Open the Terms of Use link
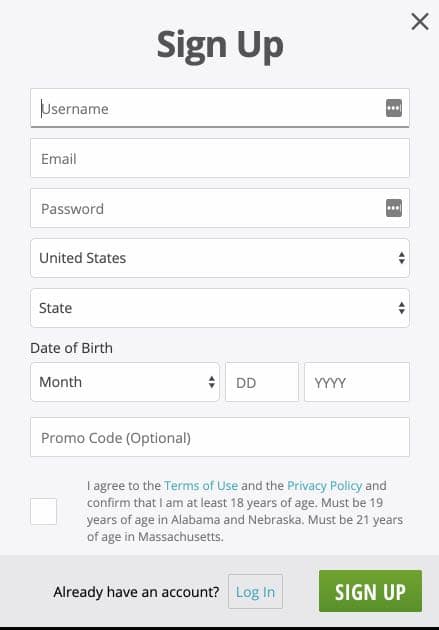Screen dimensions: 439x630 tap(201, 485)
